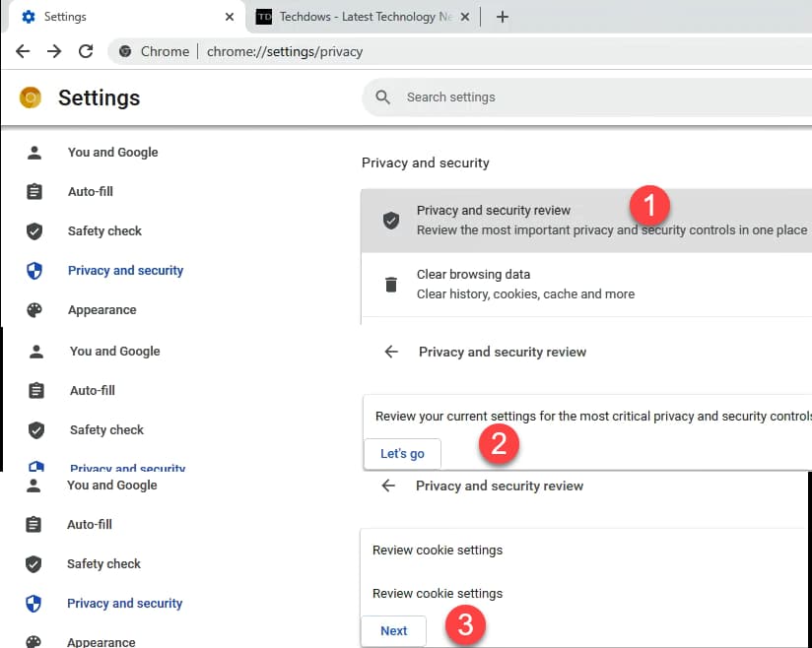This screenshot has height=648, width=812.
Task: Click the shield icon in Privacy and security review row
Action: pyautogui.click(x=391, y=221)
